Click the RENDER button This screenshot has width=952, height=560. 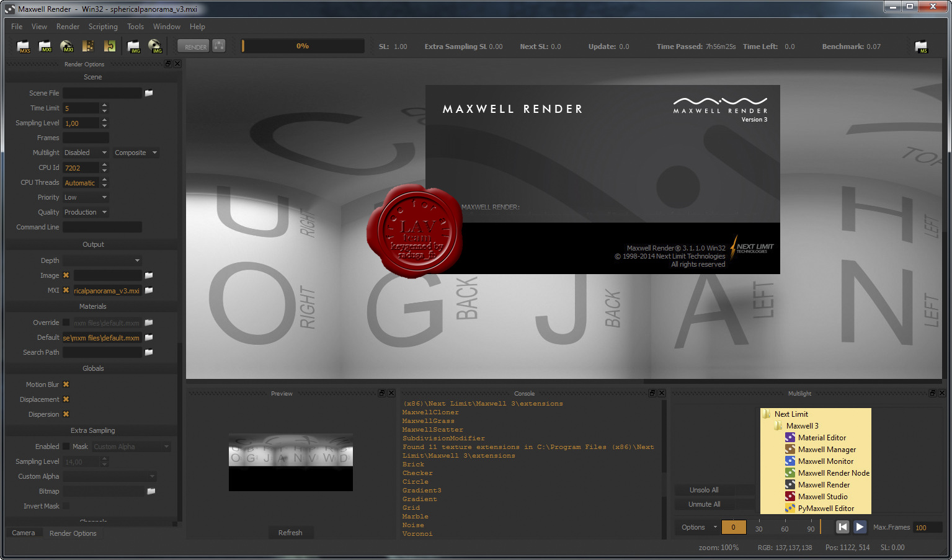click(195, 47)
